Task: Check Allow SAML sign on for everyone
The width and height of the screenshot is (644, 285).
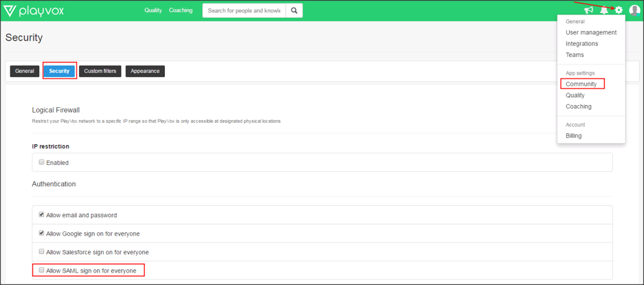Action: [x=41, y=271]
